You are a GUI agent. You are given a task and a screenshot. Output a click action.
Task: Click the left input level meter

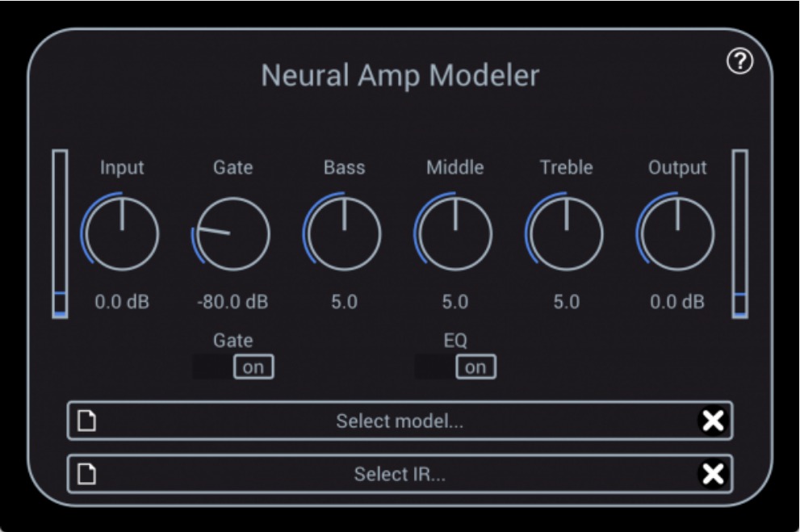point(61,234)
